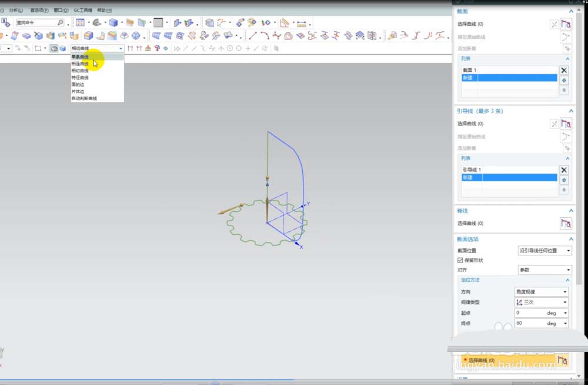Viewport: 588px width, 385px height.
Task: Click move-up arrow in 引导线 list
Action: point(564,180)
